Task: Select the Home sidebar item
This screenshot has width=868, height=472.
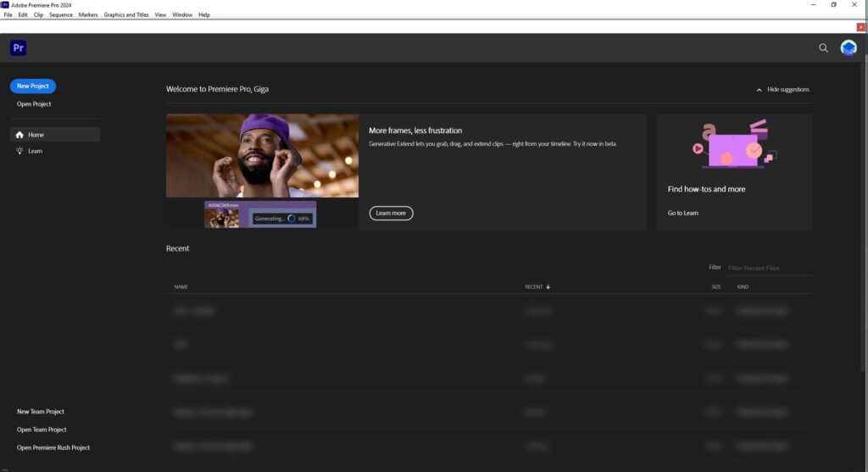Action: click(55, 135)
